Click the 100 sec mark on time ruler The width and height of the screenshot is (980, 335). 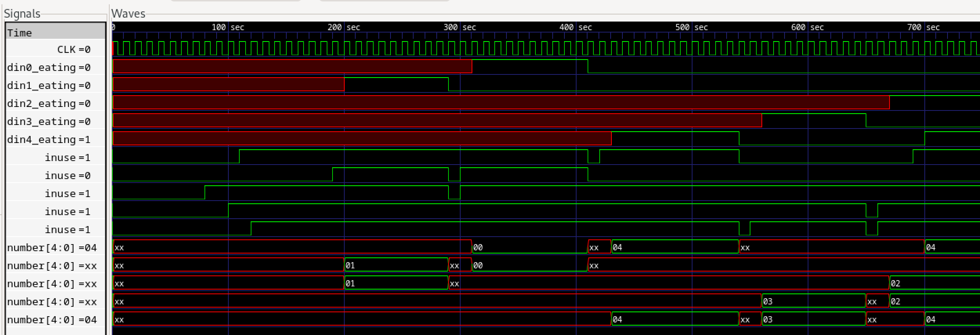228,27
